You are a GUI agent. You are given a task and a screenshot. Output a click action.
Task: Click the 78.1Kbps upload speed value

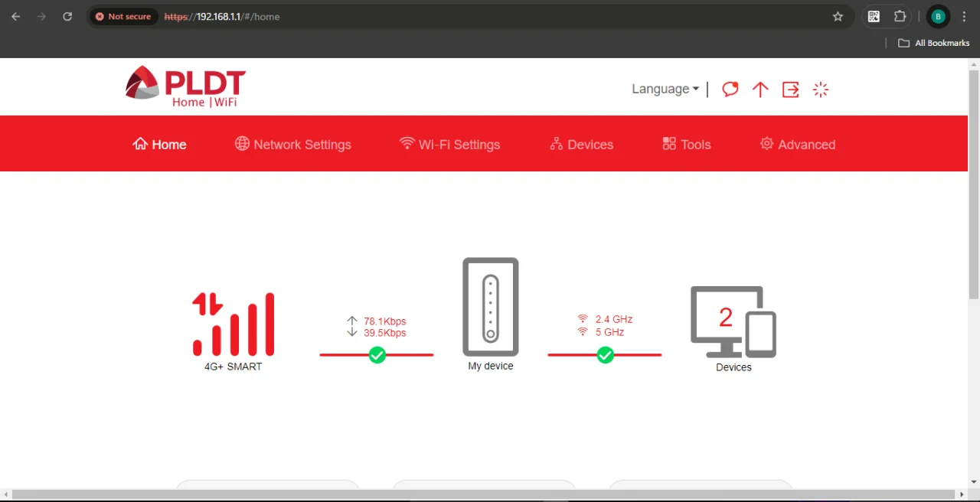[385, 321]
